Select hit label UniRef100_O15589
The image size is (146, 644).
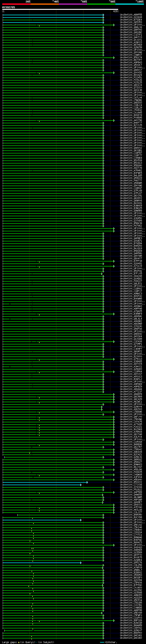tap(131, 552)
